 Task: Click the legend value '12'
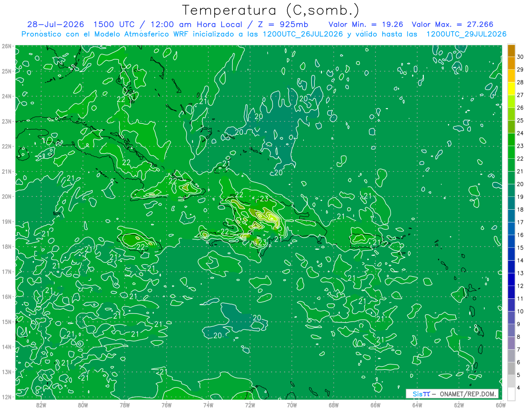520,286
